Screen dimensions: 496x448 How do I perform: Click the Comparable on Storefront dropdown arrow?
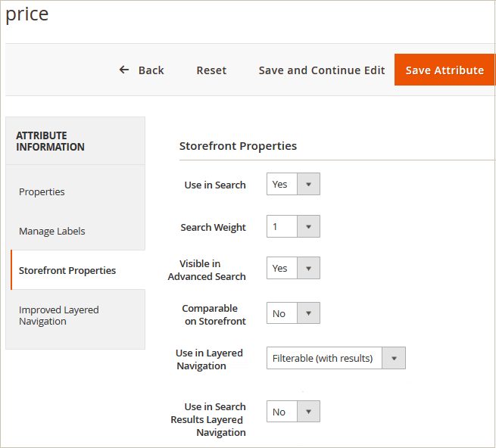[x=308, y=313]
